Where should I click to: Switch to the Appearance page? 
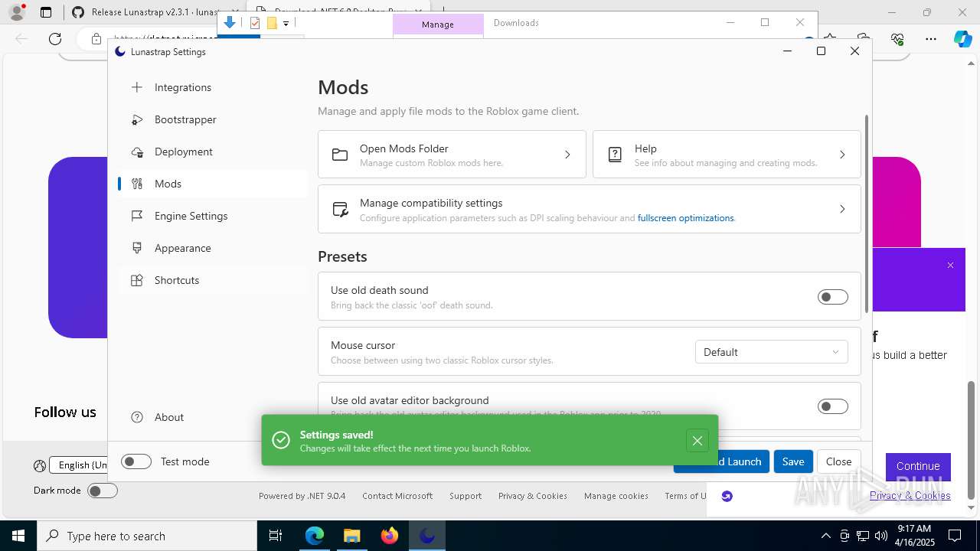pyautogui.click(x=213, y=248)
